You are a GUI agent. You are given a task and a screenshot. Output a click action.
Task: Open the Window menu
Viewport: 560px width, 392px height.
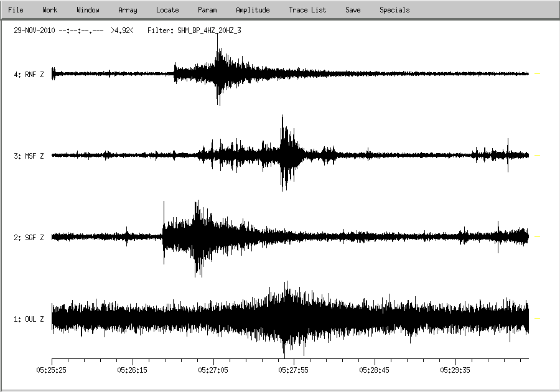[88, 10]
